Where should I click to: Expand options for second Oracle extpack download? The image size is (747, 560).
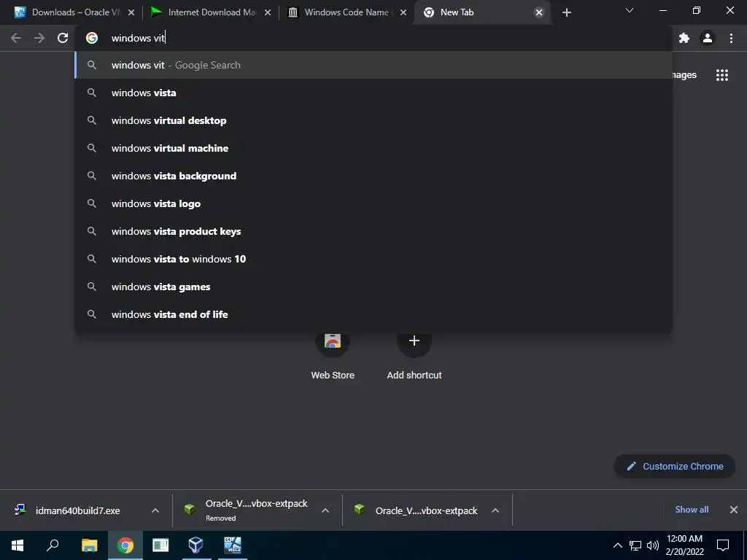[x=495, y=510]
